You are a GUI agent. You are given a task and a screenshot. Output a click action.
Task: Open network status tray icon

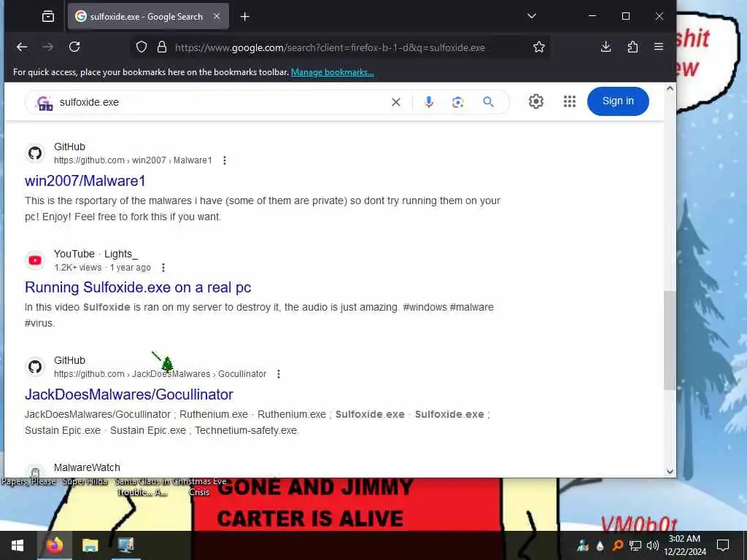(x=635, y=545)
